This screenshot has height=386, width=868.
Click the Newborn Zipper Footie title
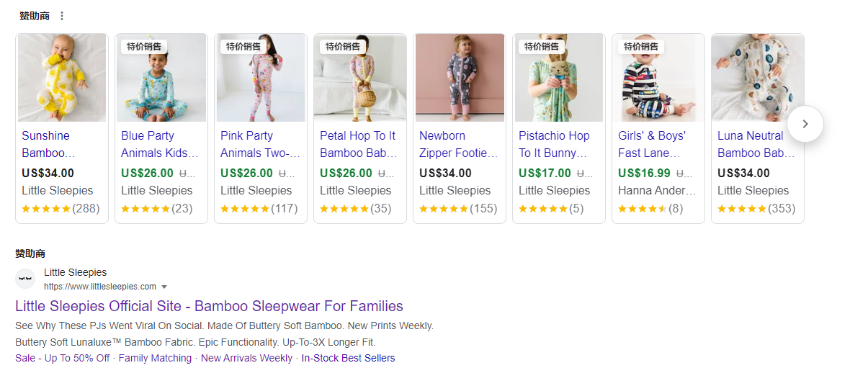pos(458,144)
